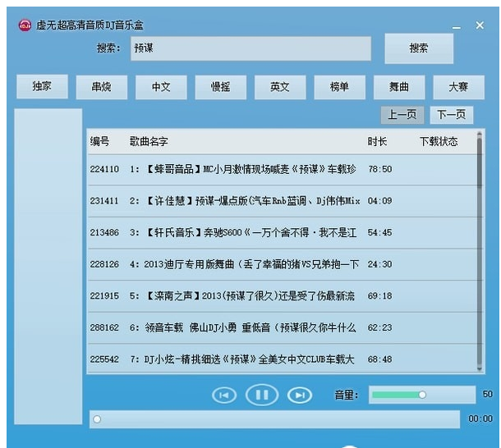Click song number 221915

click(x=104, y=295)
